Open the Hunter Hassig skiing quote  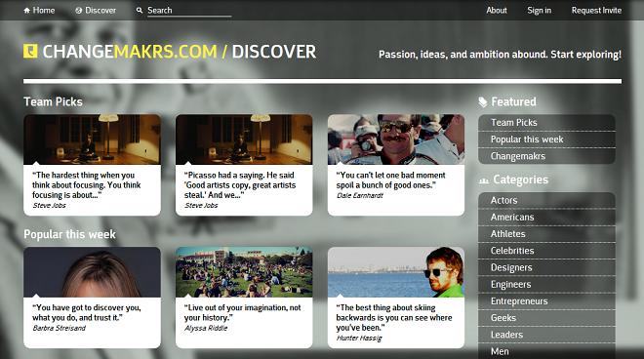(396, 298)
